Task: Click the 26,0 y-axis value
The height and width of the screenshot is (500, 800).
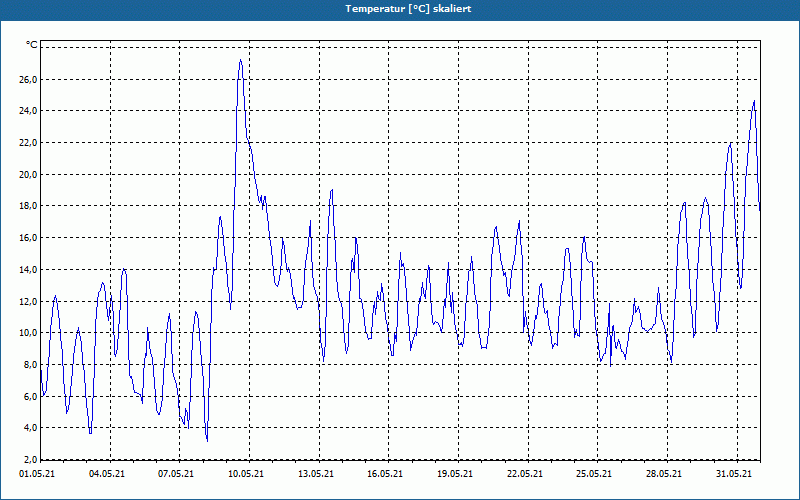Action: pos(28,80)
